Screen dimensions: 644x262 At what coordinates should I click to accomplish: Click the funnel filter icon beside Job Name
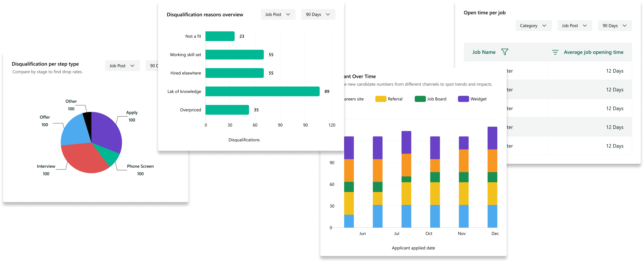(x=504, y=52)
